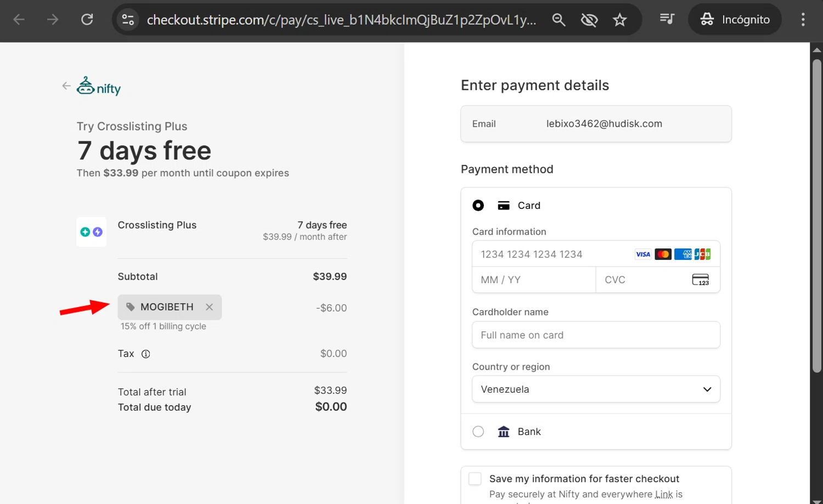This screenshot has width=823, height=504.
Task: Click the CVC card hint icon
Action: (701, 280)
